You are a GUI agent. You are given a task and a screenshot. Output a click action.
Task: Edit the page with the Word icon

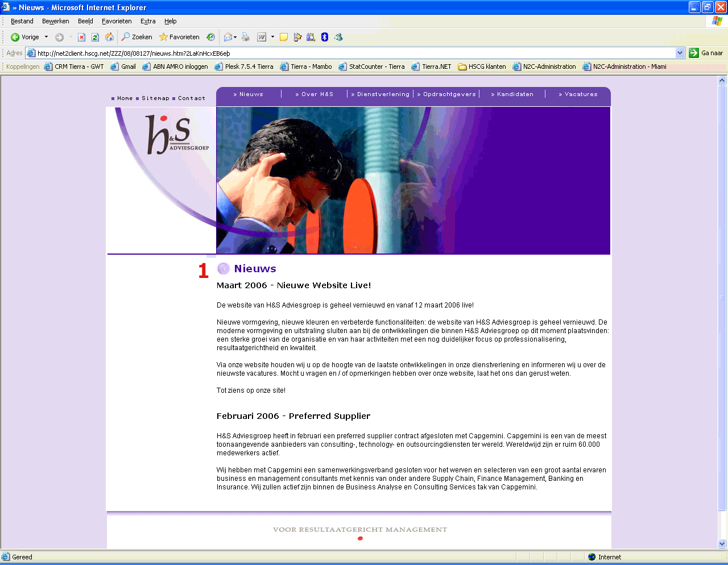pyautogui.click(x=262, y=37)
